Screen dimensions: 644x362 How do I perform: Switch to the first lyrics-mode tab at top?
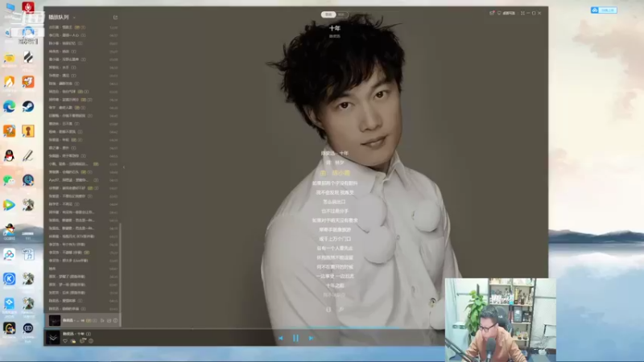click(x=328, y=14)
